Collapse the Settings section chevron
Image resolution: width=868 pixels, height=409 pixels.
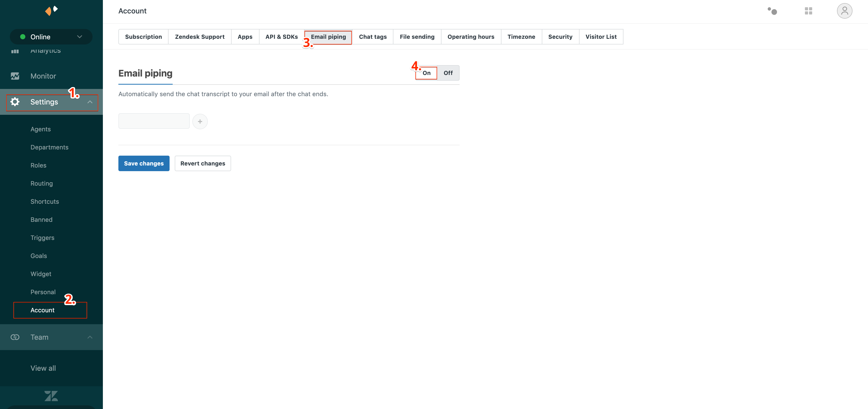(90, 102)
